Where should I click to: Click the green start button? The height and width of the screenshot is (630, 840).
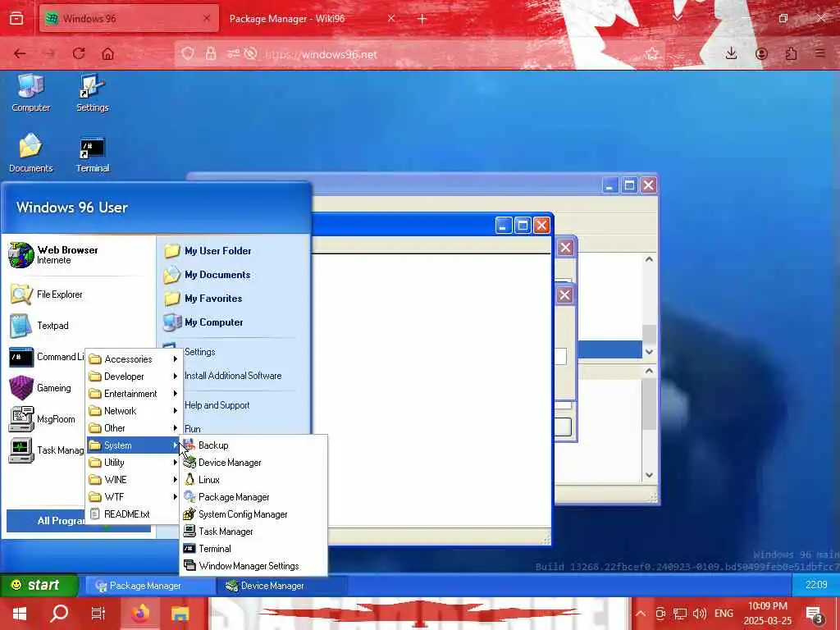click(39, 585)
